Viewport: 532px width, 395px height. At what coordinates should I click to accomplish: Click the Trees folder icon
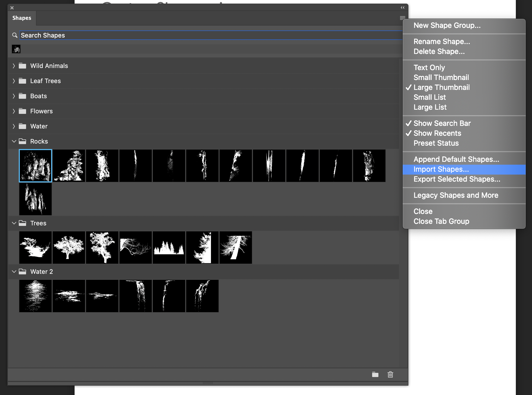click(x=22, y=223)
